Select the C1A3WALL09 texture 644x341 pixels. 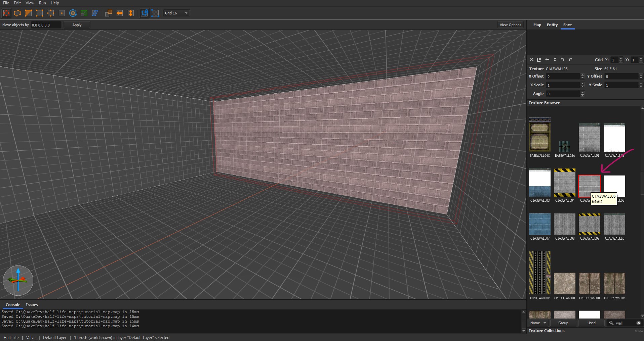pyautogui.click(x=590, y=224)
